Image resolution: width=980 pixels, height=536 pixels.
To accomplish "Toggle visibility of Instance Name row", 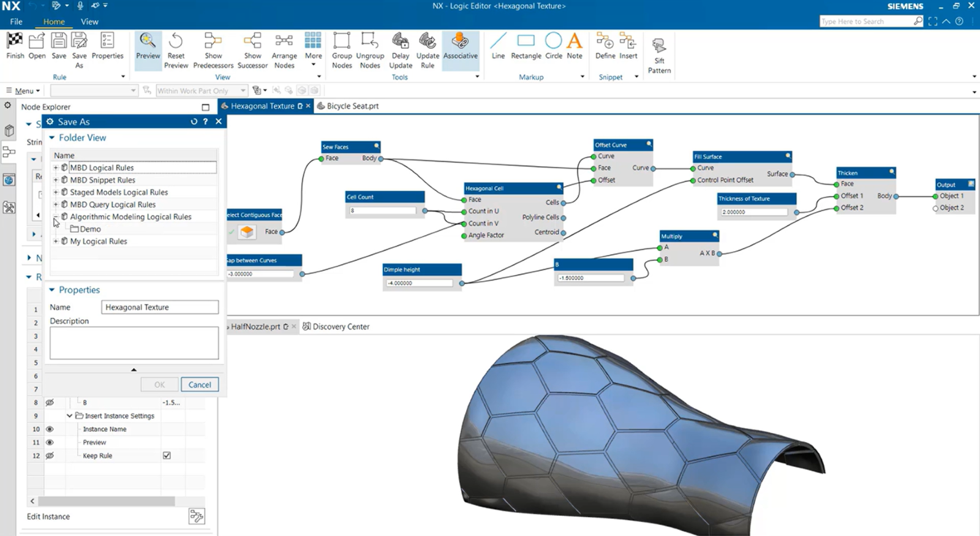I will point(50,429).
